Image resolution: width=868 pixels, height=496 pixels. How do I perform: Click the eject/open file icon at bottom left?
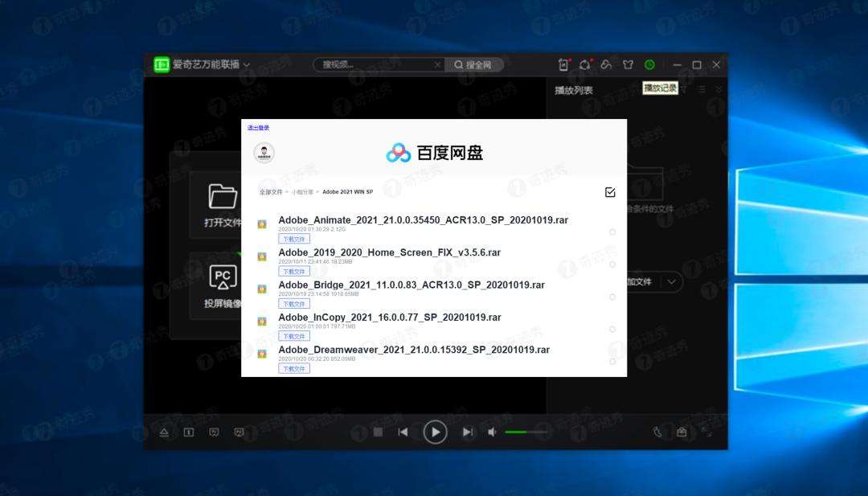click(164, 432)
